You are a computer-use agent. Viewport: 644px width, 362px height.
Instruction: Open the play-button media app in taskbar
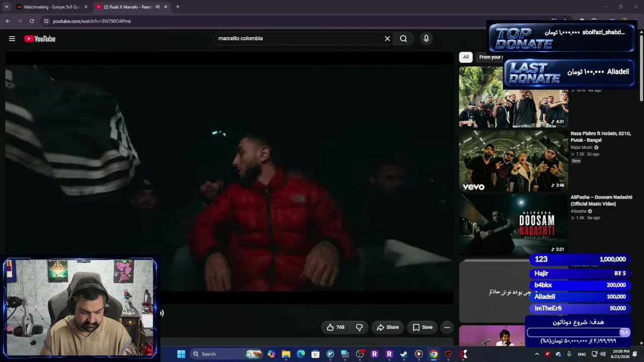coord(419,354)
